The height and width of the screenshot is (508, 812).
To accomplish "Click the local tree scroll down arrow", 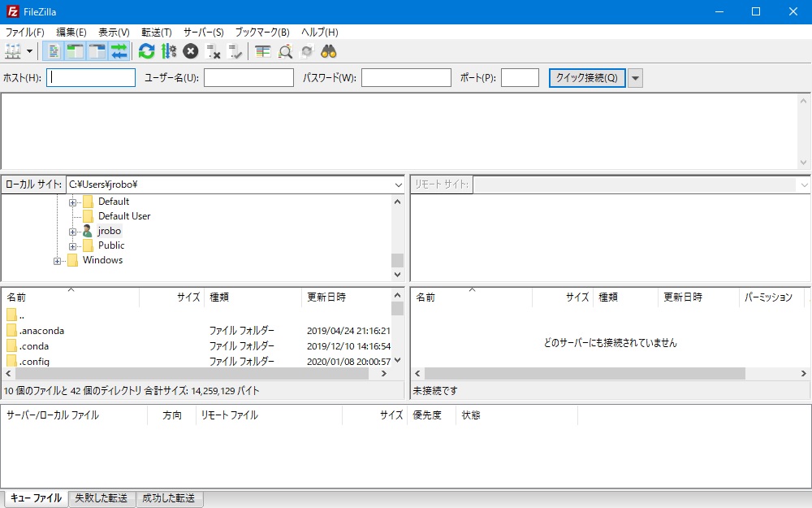I will click(397, 275).
